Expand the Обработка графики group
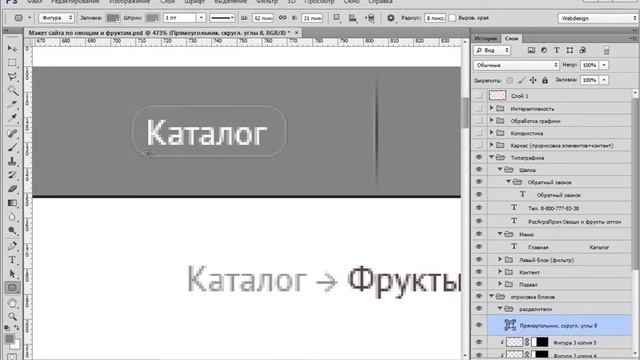The width and height of the screenshot is (640, 360). (x=492, y=121)
